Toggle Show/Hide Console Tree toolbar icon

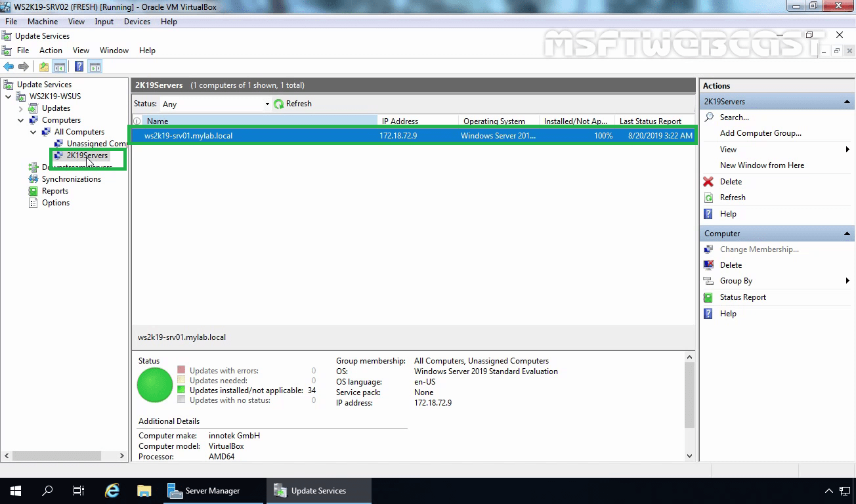(59, 66)
